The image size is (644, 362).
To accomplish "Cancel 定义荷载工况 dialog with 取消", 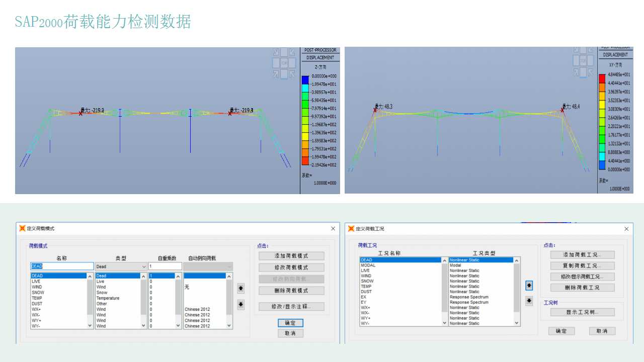I will tap(602, 331).
